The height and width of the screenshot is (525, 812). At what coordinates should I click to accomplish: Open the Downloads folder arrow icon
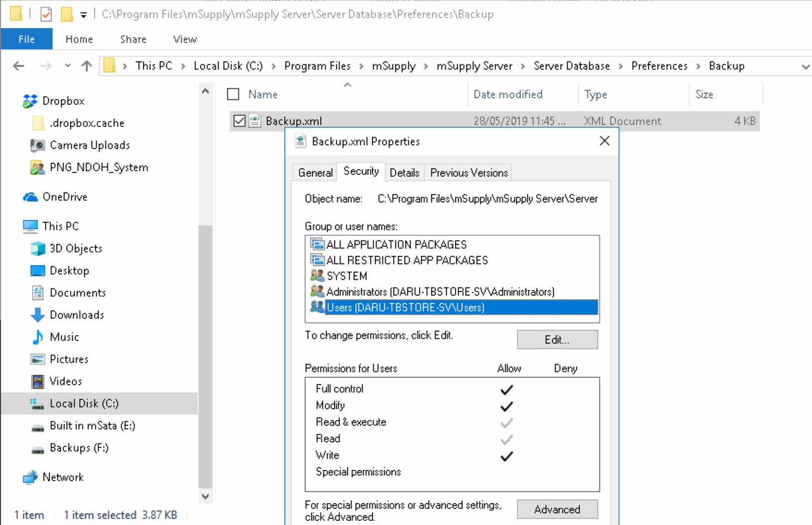pyautogui.click(x=38, y=315)
